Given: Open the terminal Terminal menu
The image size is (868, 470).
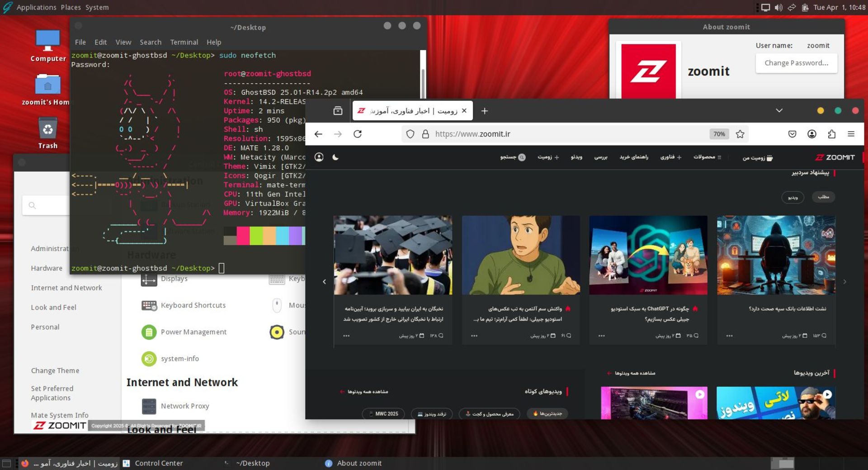Looking at the screenshot, I should coord(184,42).
